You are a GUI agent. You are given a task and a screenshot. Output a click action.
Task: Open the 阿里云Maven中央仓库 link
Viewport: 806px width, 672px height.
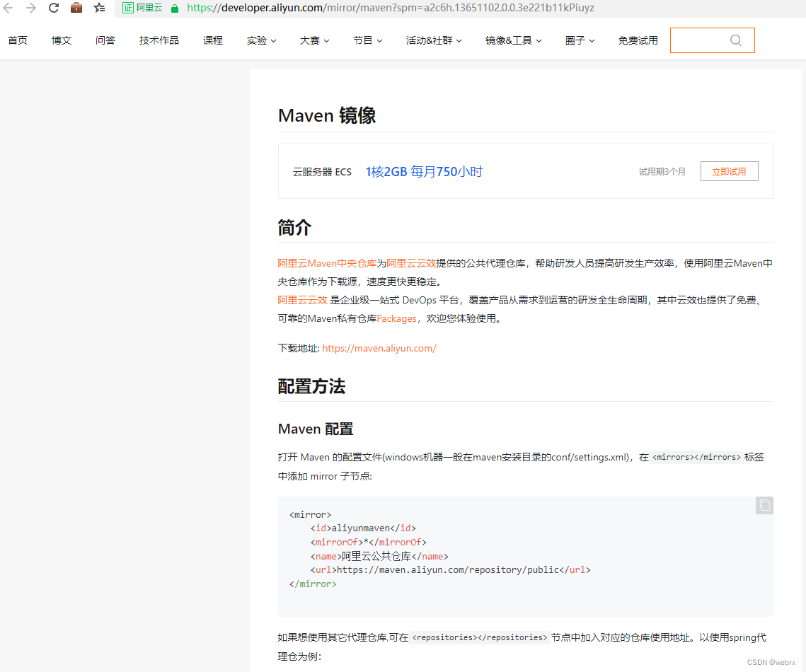coord(327,263)
